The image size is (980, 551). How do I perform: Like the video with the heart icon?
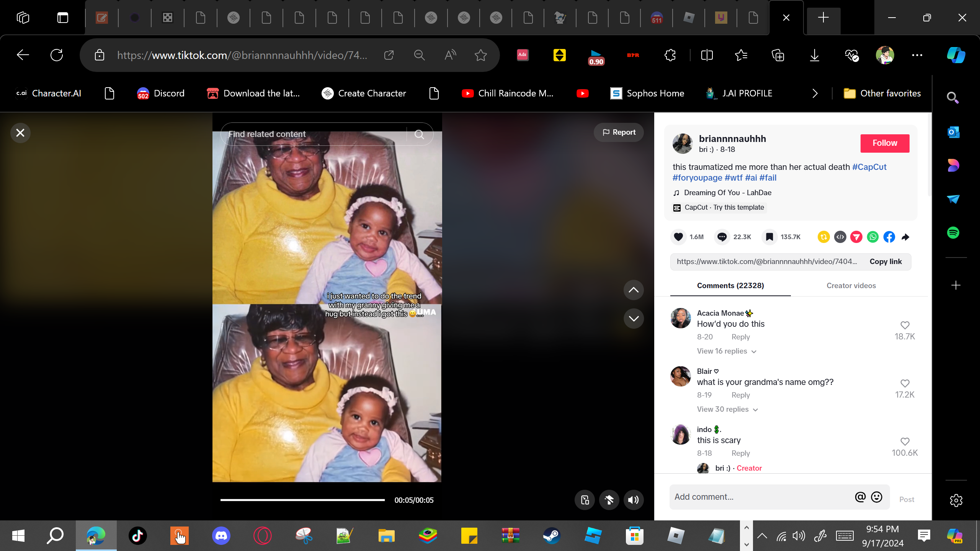[x=678, y=237]
